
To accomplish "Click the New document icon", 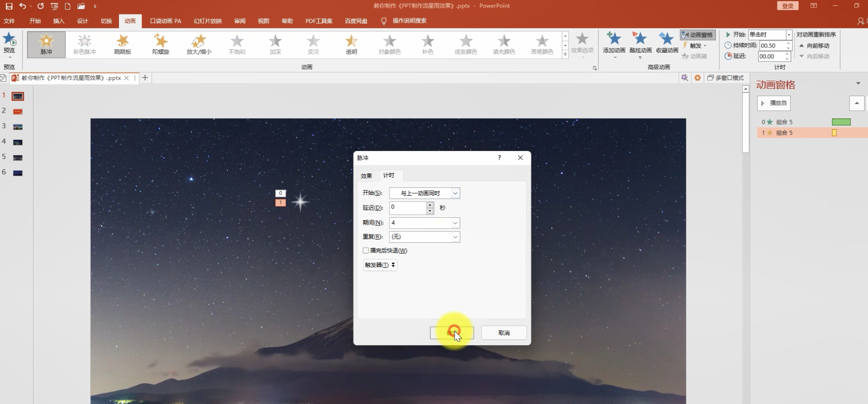I will (68, 6).
